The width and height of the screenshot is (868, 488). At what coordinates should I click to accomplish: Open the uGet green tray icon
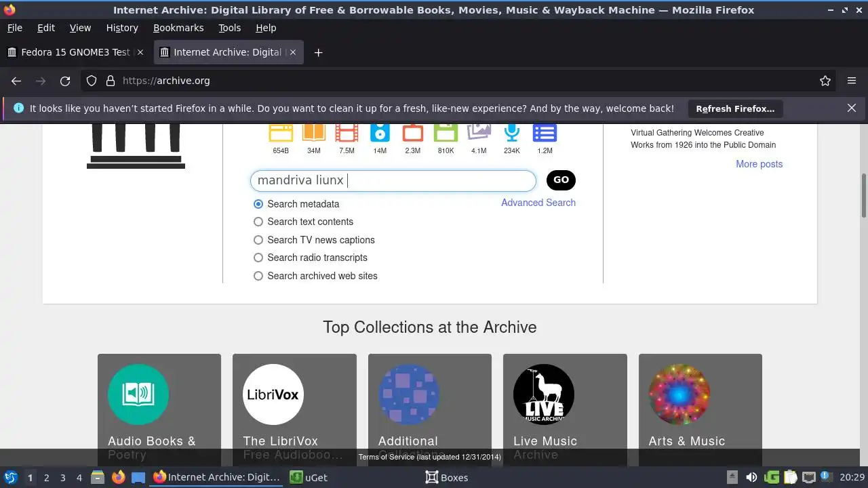(772, 477)
